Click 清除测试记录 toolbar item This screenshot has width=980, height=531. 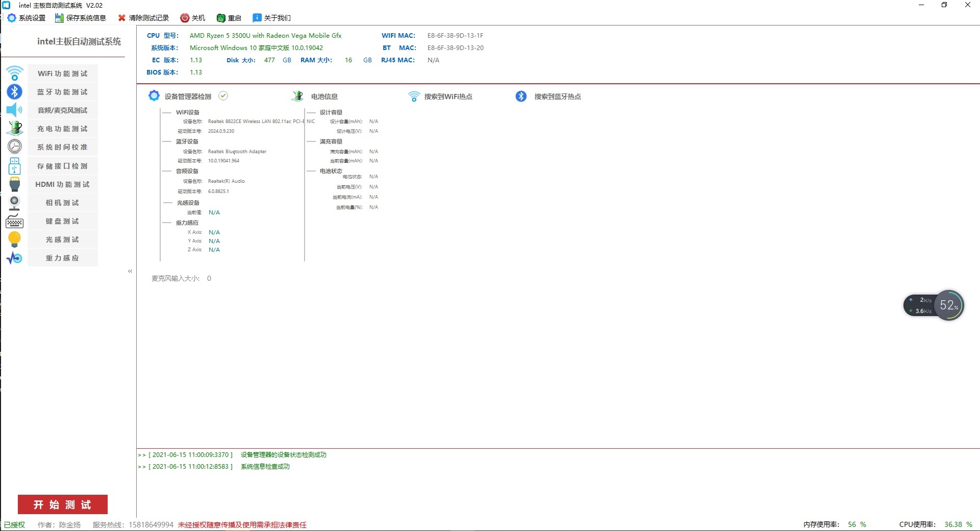point(143,18)
